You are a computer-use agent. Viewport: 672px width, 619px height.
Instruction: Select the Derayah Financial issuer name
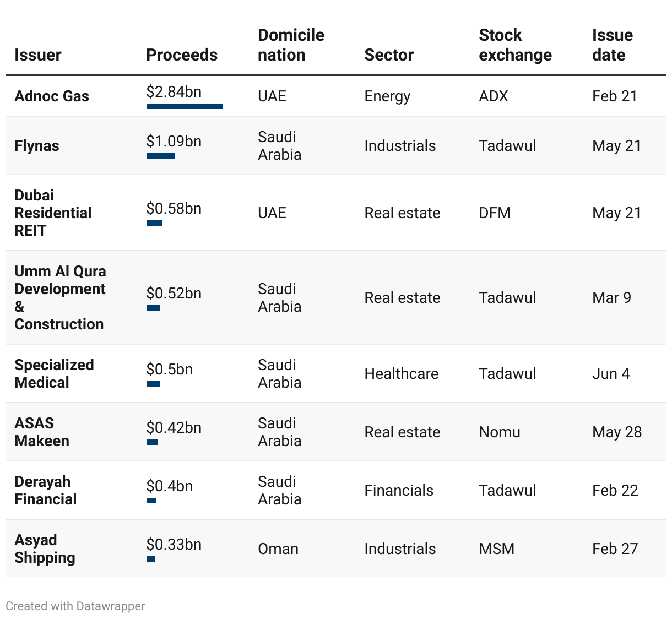point(45,491)
